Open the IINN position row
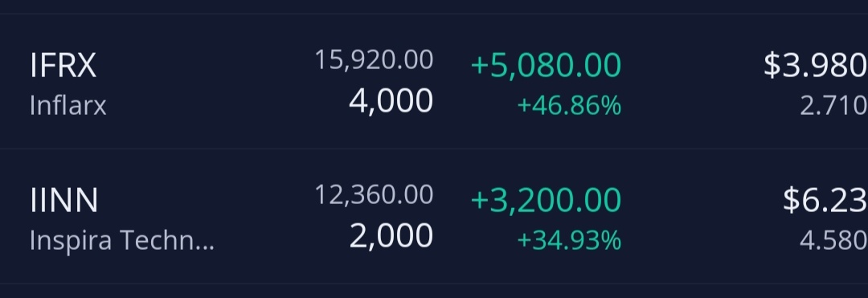 click(x=434, y=216)
